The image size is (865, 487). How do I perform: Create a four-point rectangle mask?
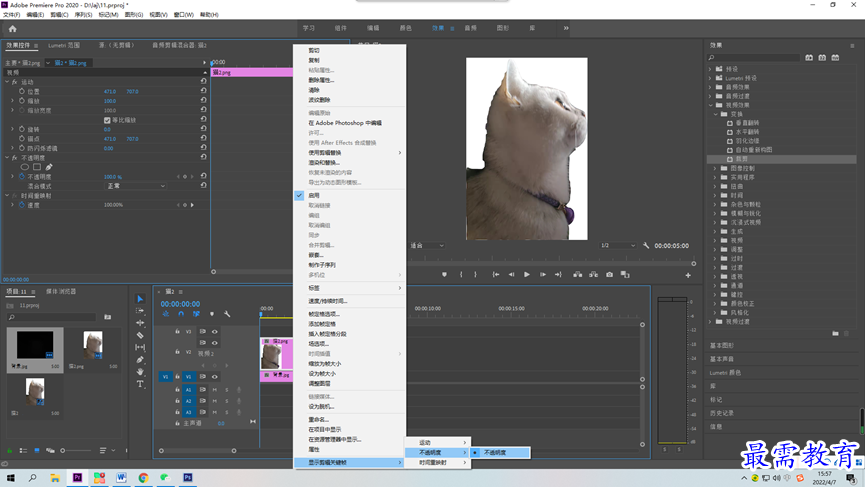coord(37,167)
